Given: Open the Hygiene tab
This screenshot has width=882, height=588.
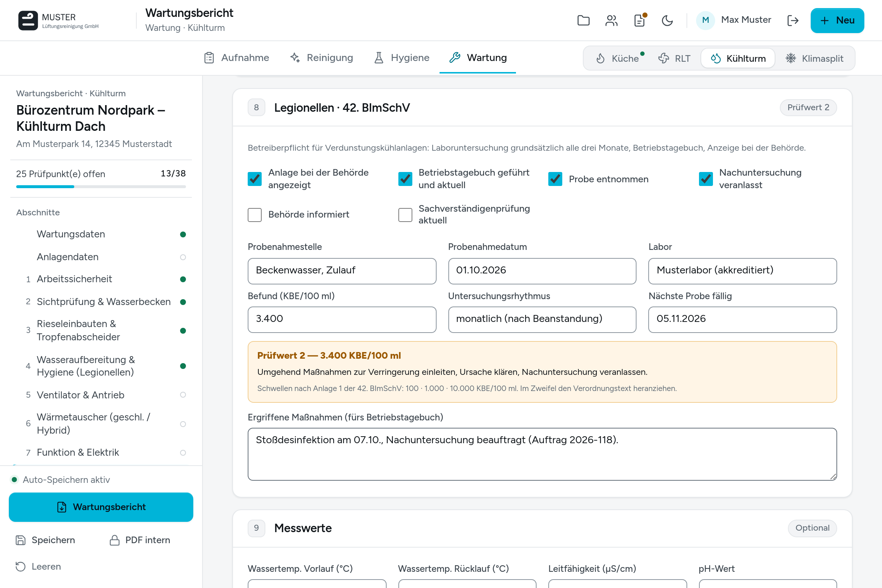Looking at the screenshot, I should coord(402,58).
